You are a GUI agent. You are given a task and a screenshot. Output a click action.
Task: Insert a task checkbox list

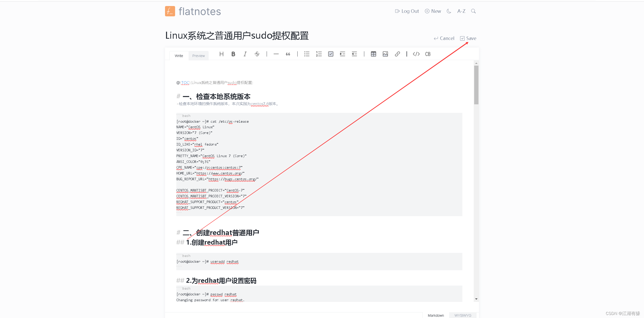point(331,54)
